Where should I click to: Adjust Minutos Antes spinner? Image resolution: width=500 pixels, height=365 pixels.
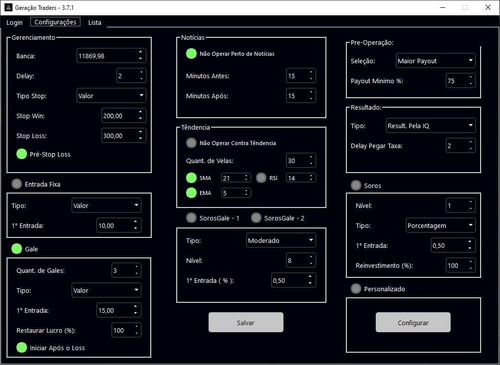[311, 76]
